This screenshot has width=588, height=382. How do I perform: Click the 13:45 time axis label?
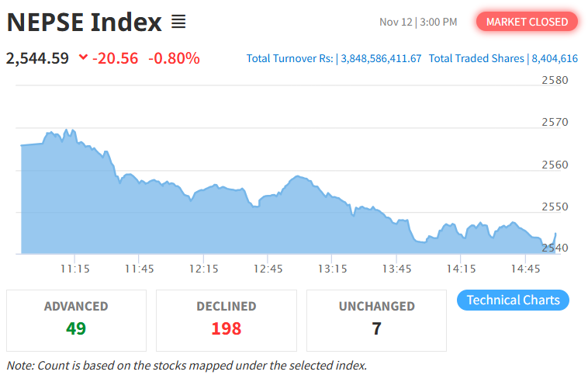397,269
